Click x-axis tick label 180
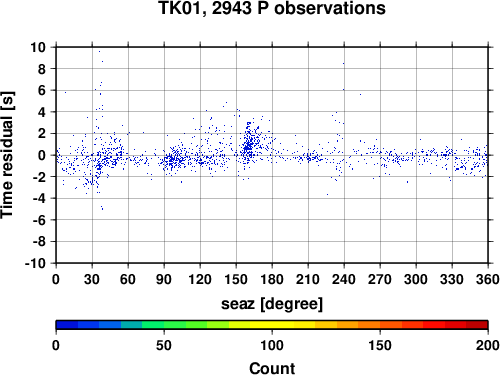Screen dimensions: 500x375 (x=272, y=279)
